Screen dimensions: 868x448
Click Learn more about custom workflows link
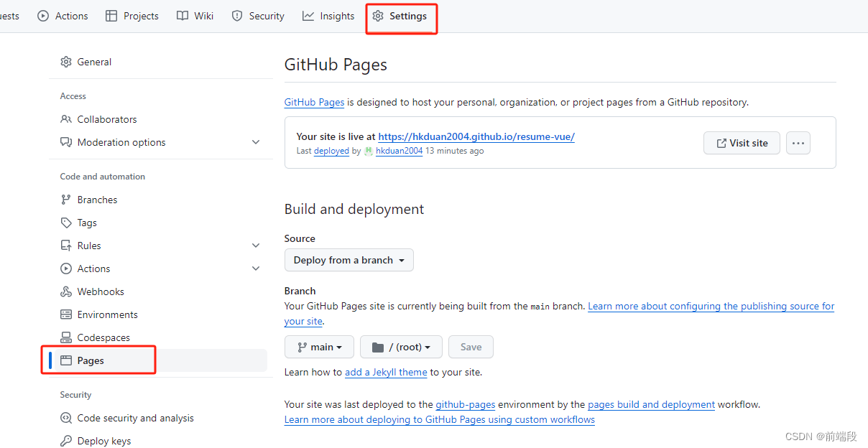(x=440, y=419)
